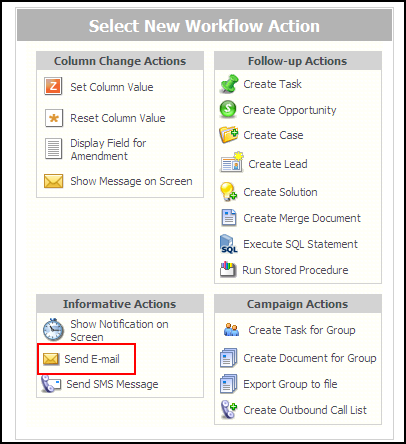Select Show Message on Screen
The width and height of the screenshot is (406, 444).
131,181
